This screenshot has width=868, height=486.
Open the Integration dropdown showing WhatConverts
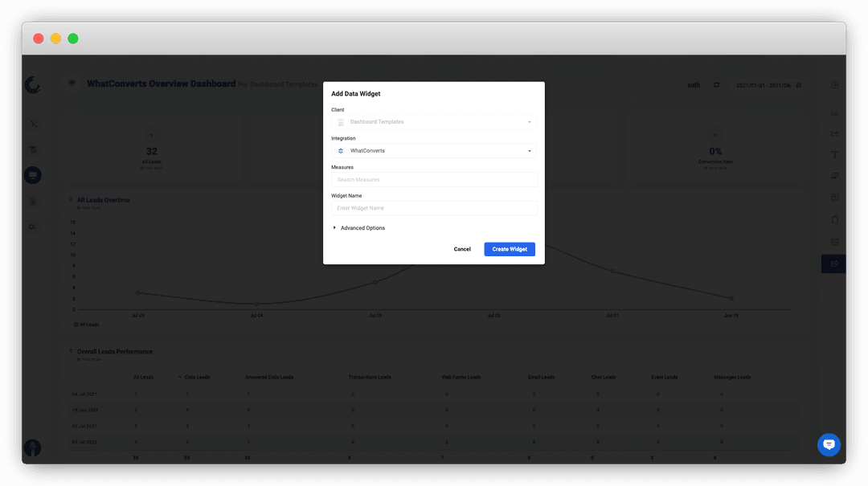tap(433, 150)
